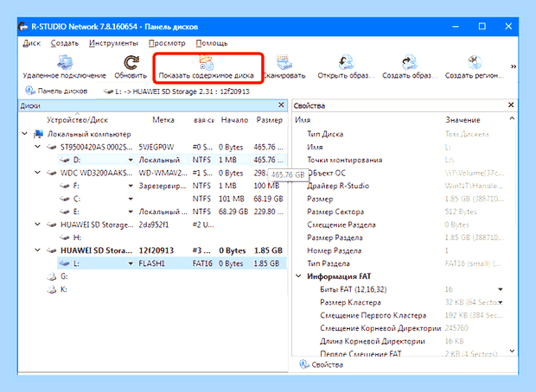Click the properties panel scroll-up arrow
The width and height of the screenshot is (536, 392).
[512, 118]
